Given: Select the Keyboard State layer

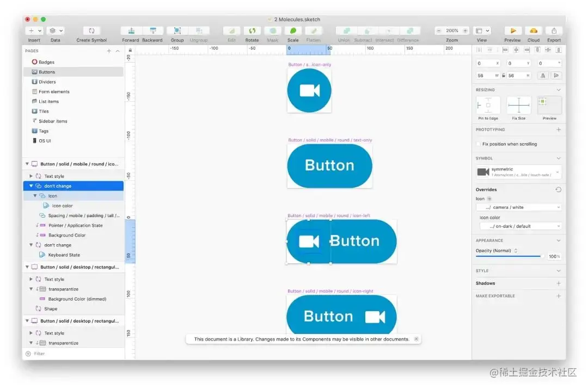Looking at the screenshot, I should (64, 255).
